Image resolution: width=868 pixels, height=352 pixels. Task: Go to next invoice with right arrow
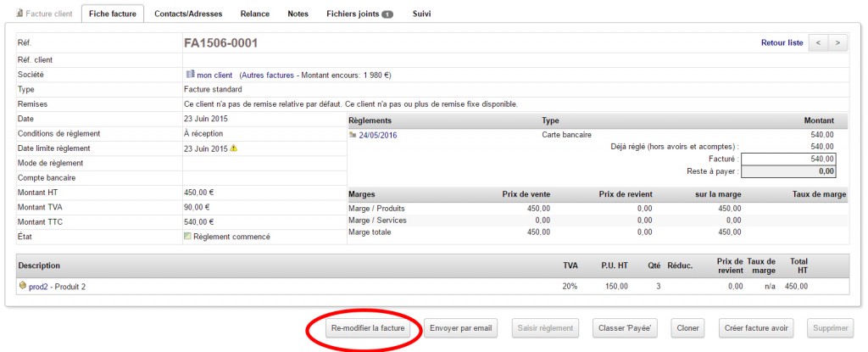click(837, 42)
